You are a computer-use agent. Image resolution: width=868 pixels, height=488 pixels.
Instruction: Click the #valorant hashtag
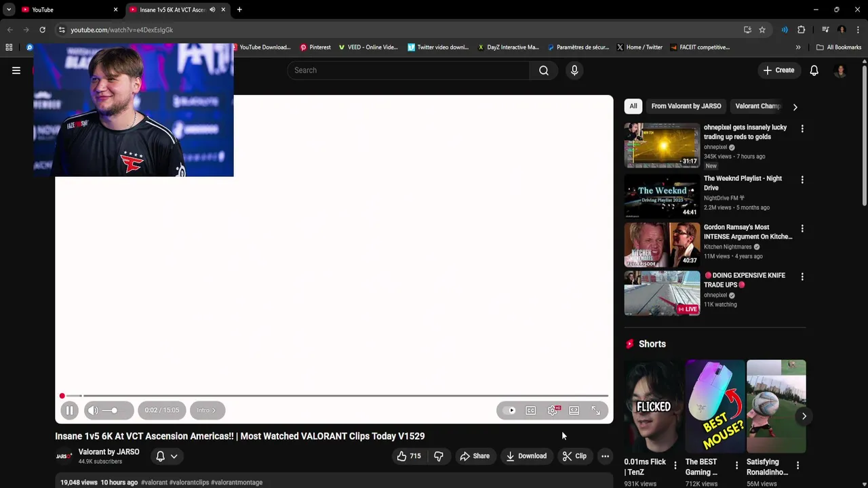coord(154,483)
